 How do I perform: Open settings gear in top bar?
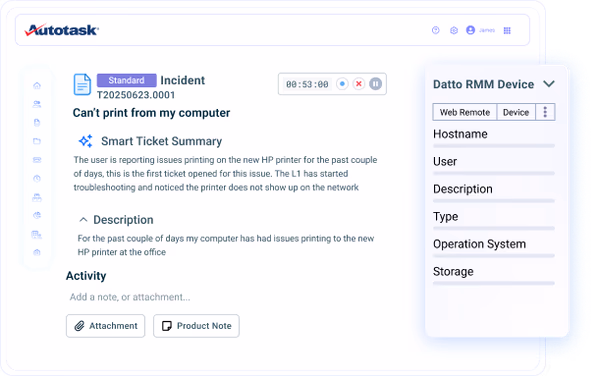tap(454, 30)
